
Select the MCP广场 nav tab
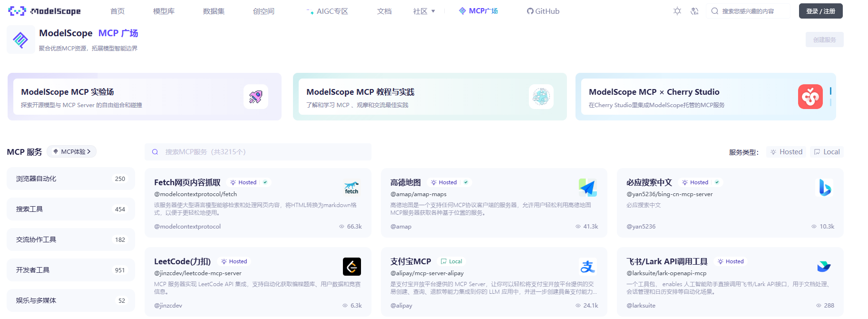[478, 11]
